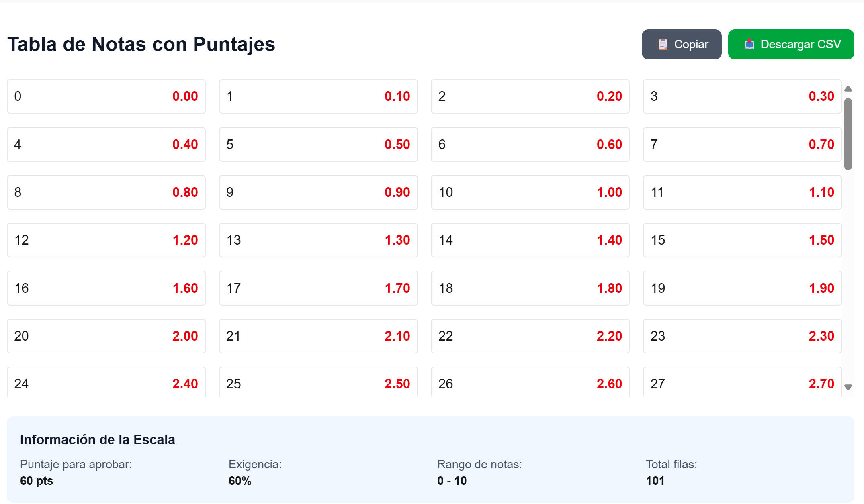
Task: Select the cell with grade 2.50
Action: click(x=318, y=382)
